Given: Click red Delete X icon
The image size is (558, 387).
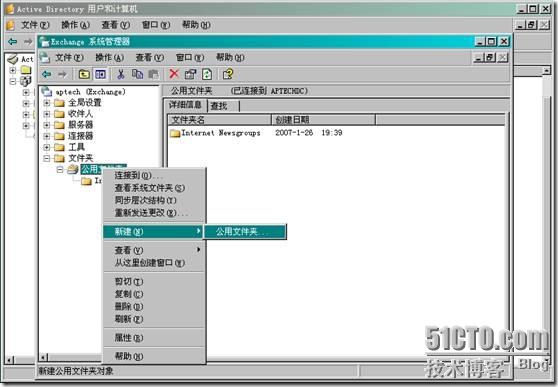Looking at the screenshot, I should pyautogui.click(x=174, y=74).
